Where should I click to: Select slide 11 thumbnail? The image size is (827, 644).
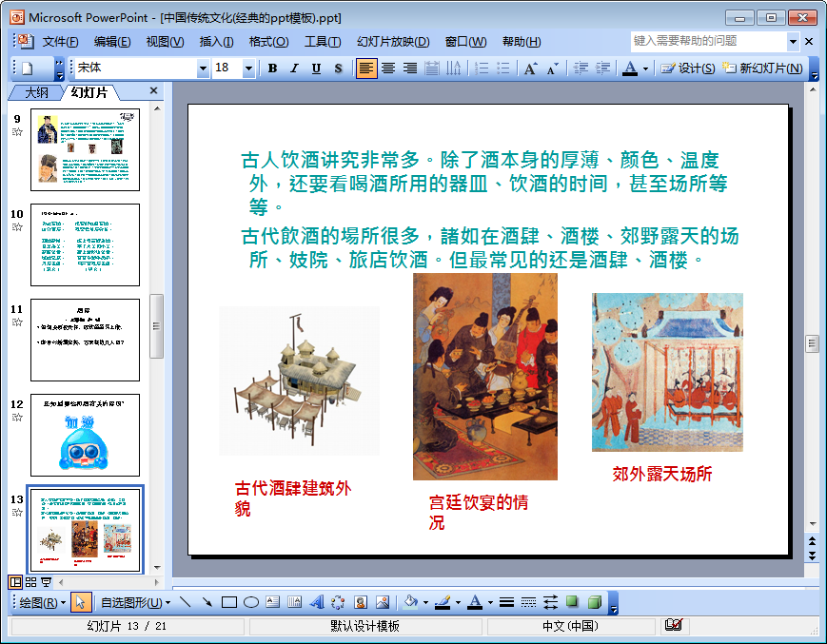85,340
